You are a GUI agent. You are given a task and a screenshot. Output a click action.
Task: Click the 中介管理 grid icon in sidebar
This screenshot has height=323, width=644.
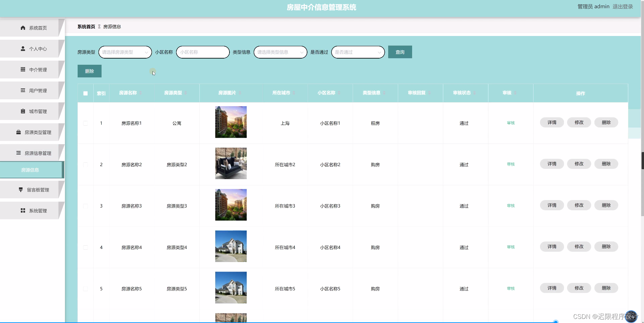(23, 70)
